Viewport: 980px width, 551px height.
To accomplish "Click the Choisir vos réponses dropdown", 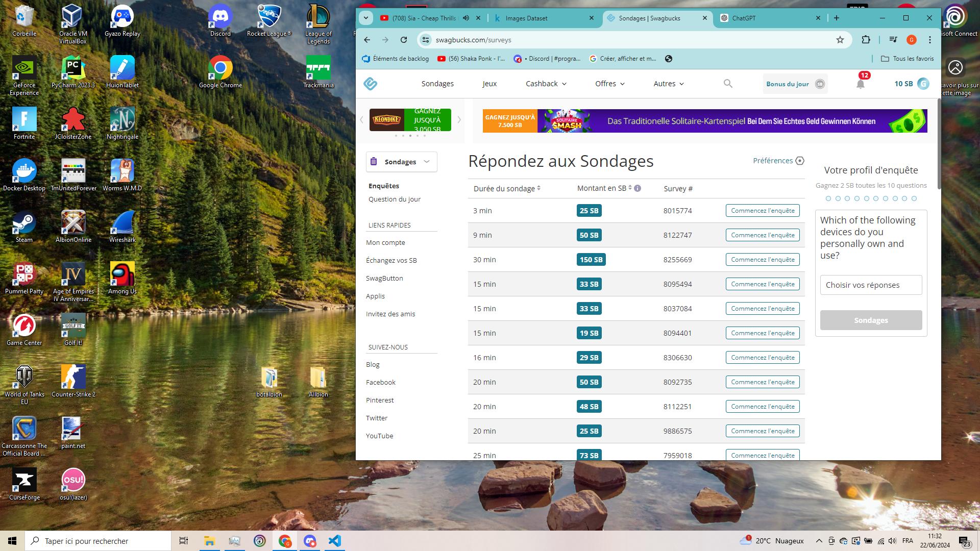I will tap(870, 285).
